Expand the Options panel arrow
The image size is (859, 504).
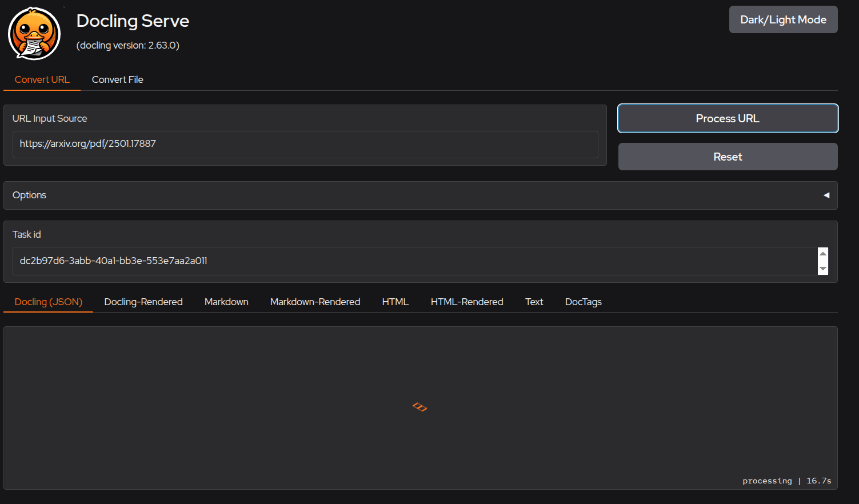pyautogui.click(x=826, y=195)
